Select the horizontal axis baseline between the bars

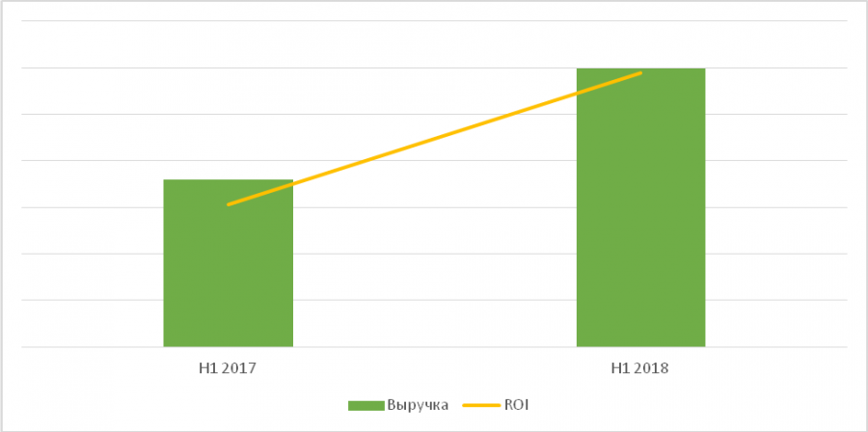pyautogui.click(x=434, y=346)
